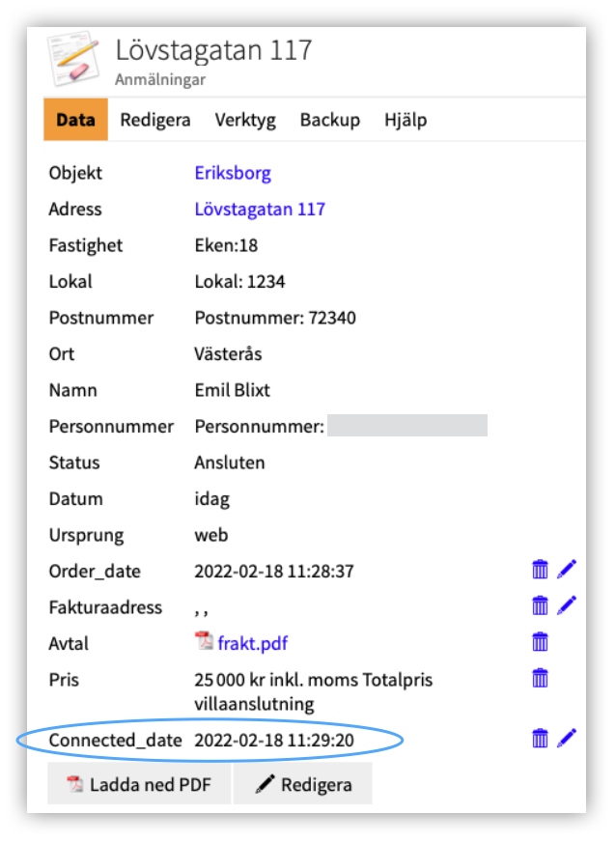Remove the Avtal attachment via trash icon
Viewport: 616px width, 842px height.
click(540, 642)
